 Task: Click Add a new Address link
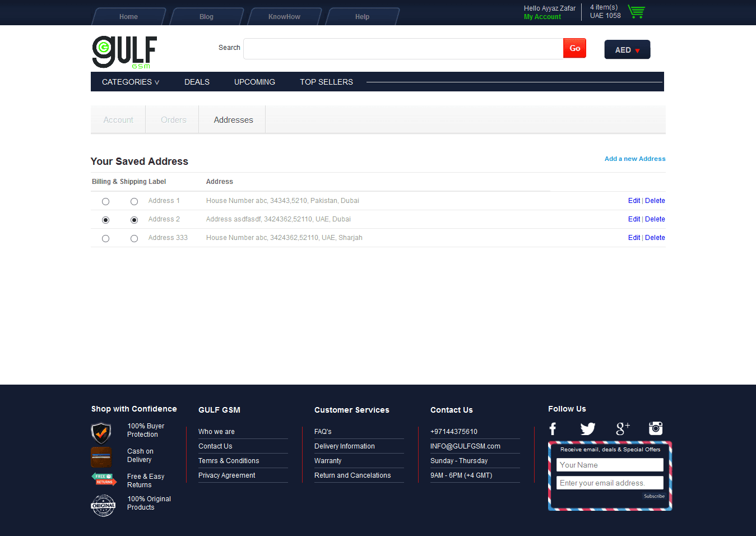(635, 159)
